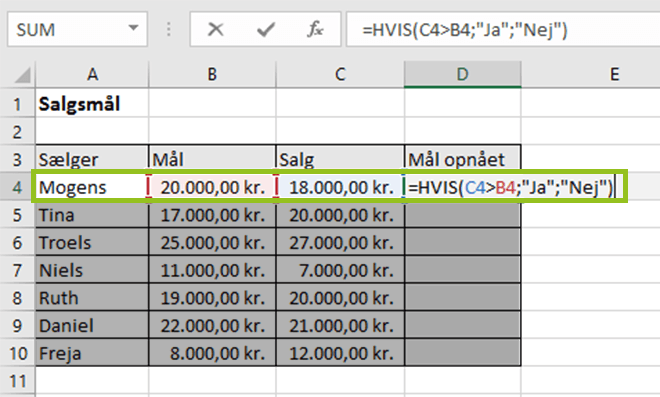Viewport: 660px width, 397px height.
Task: Click the Salgsmål title cell
Action: click(92, 104)
